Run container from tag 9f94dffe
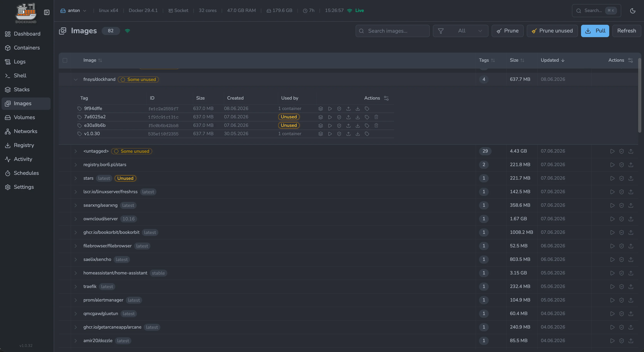Viewport: 644px width, 352px height. (330, 109)
